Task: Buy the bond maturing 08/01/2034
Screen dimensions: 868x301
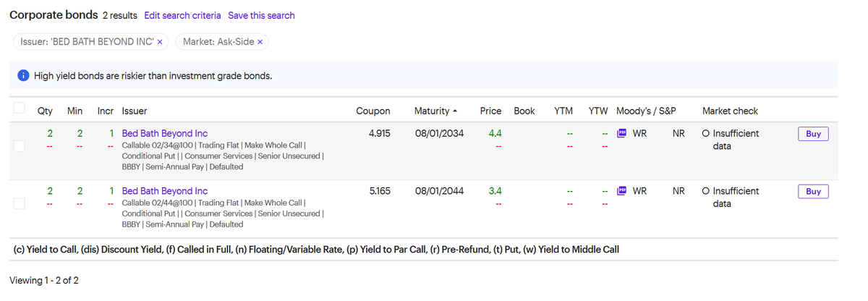Action: [814, 134]
